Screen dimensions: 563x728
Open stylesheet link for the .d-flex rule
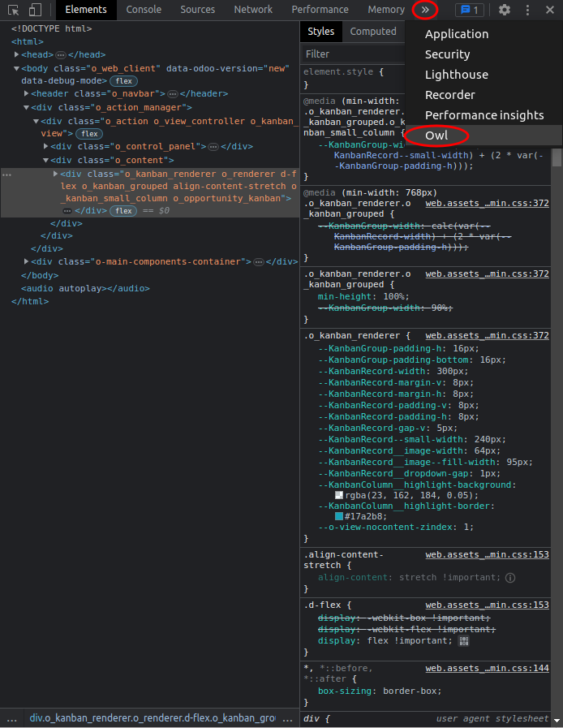(487, 605)
